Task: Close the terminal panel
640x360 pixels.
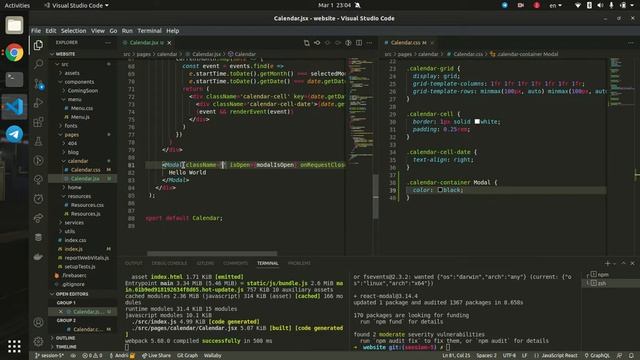Action: pyautogui.click(x=632, y=264)
